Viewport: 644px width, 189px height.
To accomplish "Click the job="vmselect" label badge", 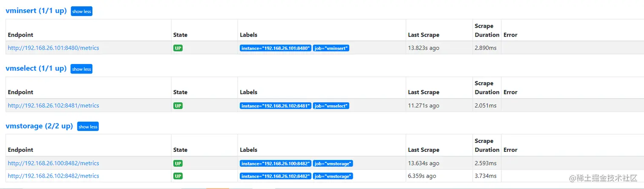I will 331,105.
